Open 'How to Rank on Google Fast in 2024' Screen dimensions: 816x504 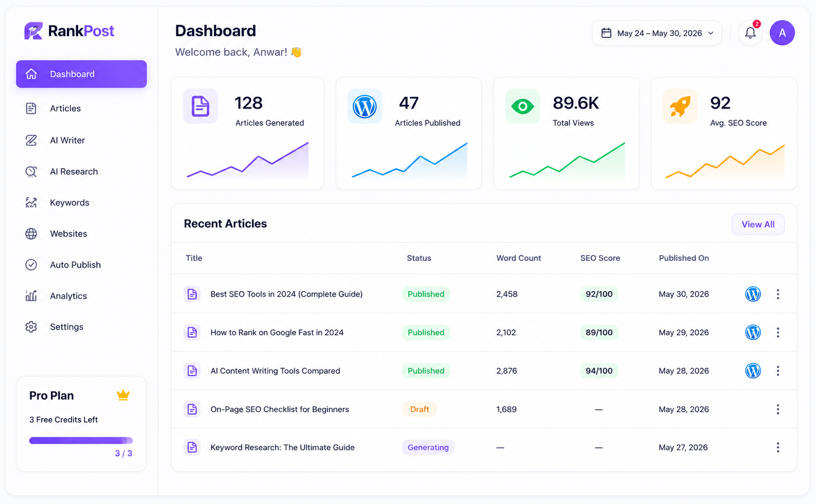coord(277,332)
